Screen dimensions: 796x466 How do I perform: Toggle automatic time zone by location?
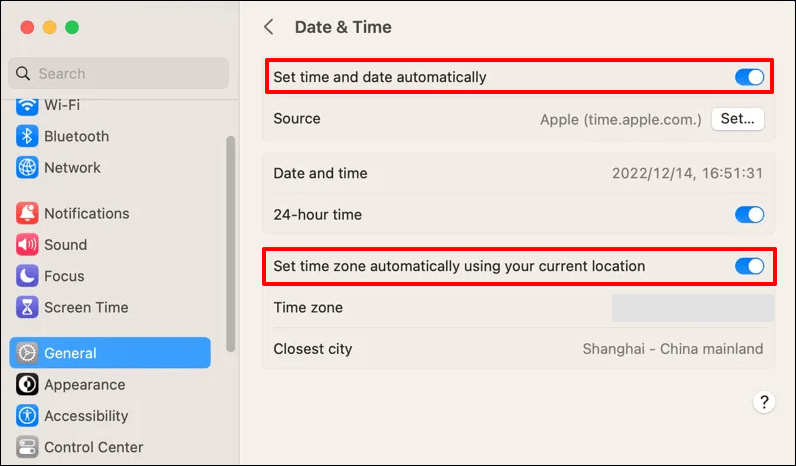point(749,266)
